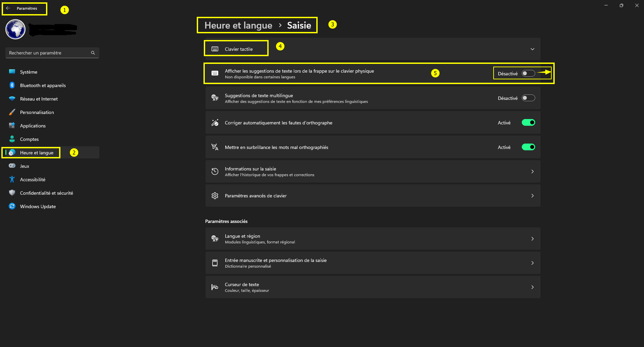Click Heure et langue breadcrumb title

tap(238, 26)
